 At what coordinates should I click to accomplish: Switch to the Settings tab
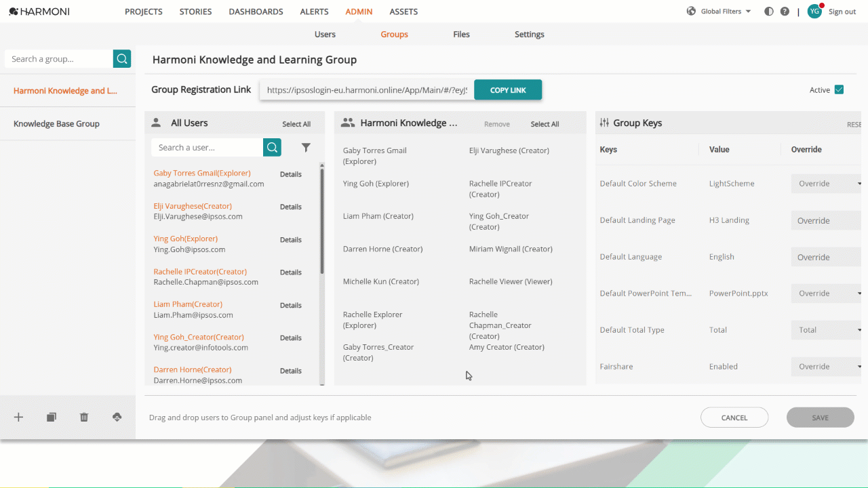coord(529,34)
